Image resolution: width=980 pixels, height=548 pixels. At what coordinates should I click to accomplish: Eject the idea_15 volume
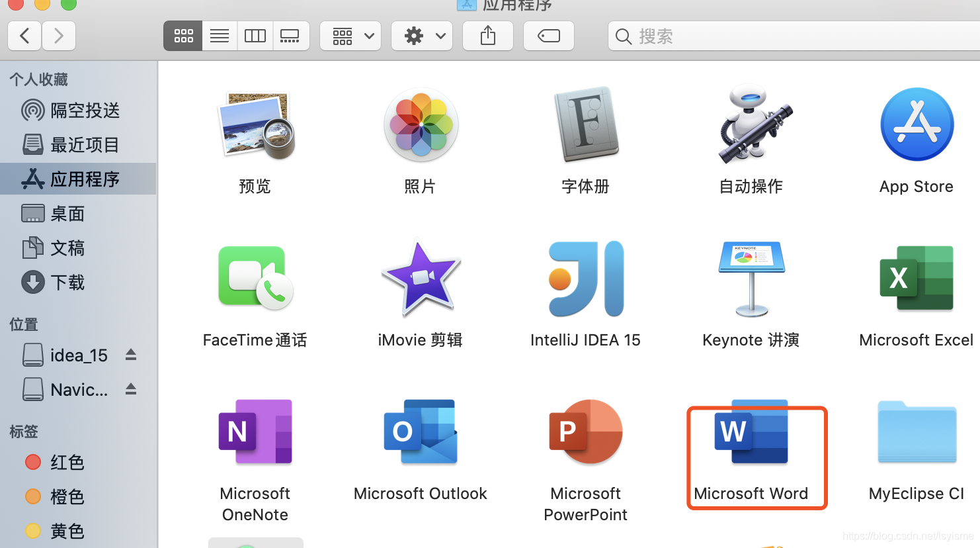pos(130,355)
